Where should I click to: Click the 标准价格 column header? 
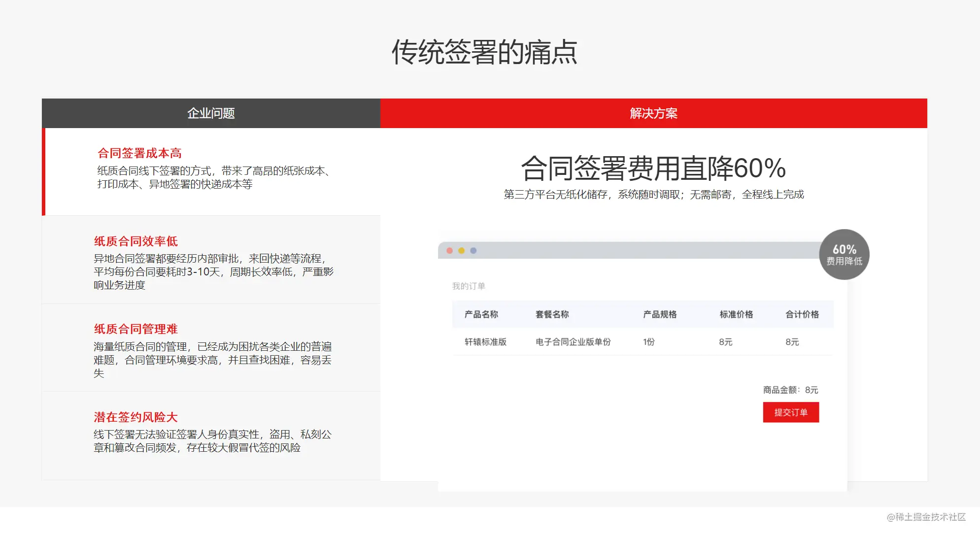pos(736,314)
